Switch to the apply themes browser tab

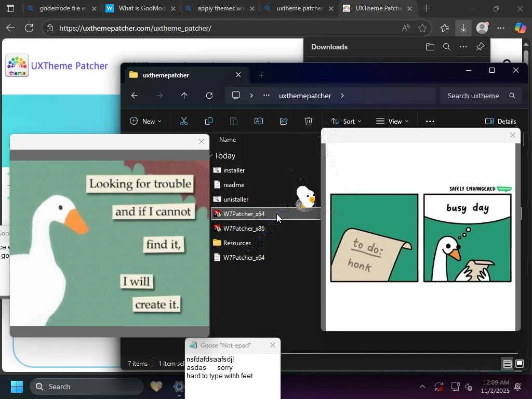[219, 8]
